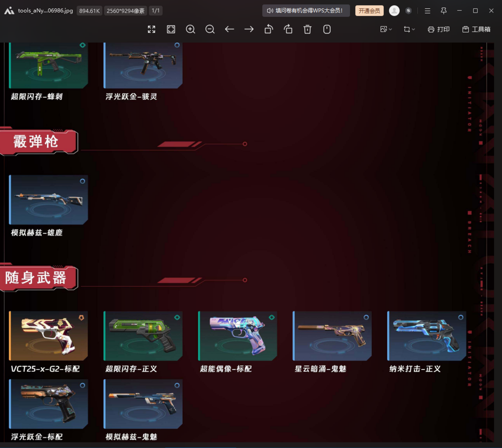This screenshot has height=448, width=502.
Task: Click the 1/1 image counter
Action: (156, 11)
